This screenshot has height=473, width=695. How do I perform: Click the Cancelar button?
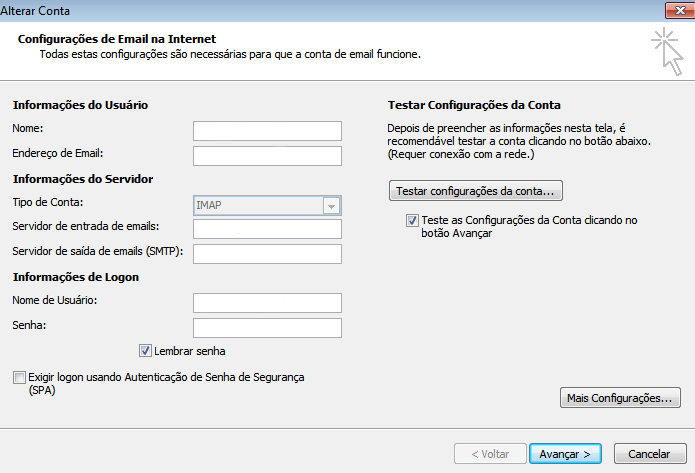650,454
